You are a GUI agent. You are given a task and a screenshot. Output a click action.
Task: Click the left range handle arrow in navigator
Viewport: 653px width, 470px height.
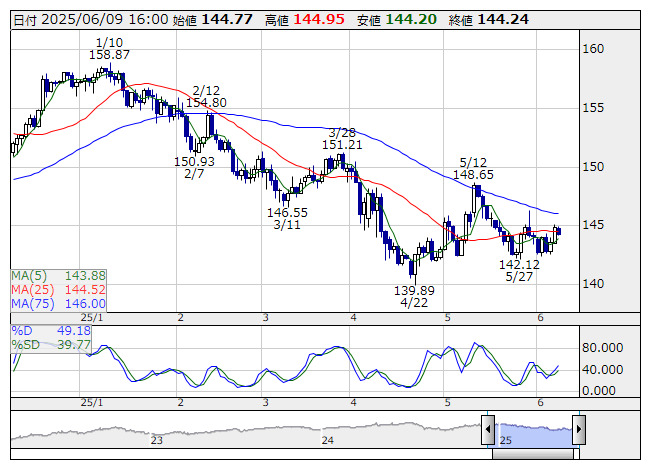[x=489, y=431]
